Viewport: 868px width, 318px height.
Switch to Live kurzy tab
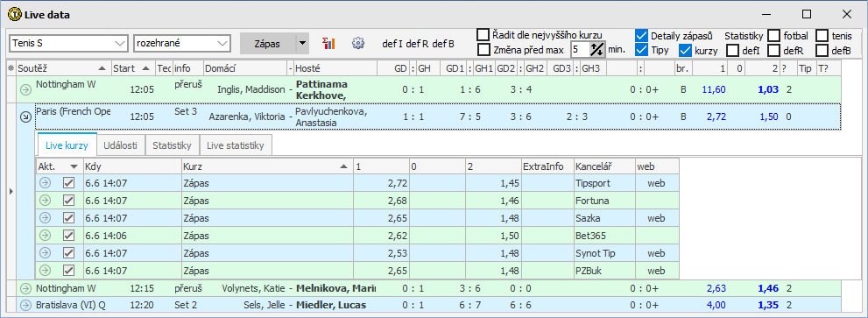tap(67, 145)
